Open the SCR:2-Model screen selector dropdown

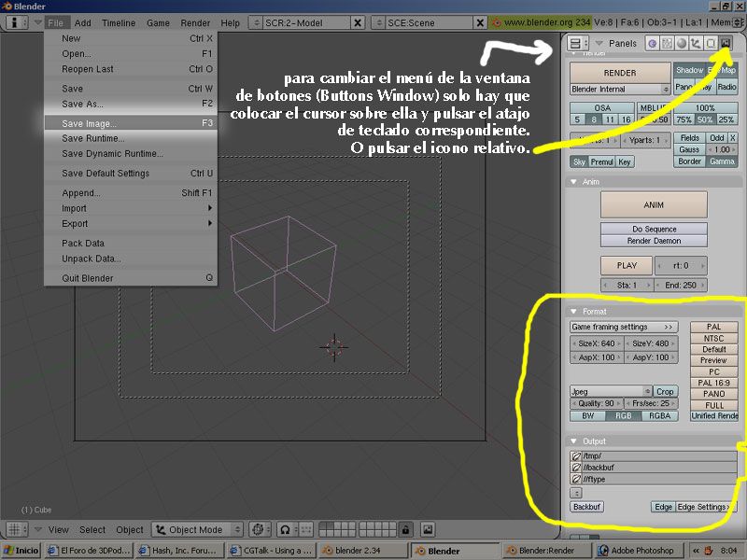point(256,22)
